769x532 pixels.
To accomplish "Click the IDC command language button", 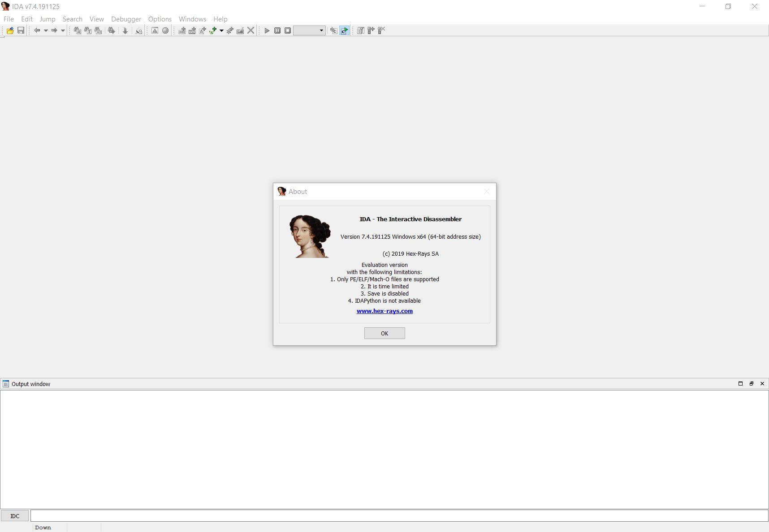I will point(15,516).
